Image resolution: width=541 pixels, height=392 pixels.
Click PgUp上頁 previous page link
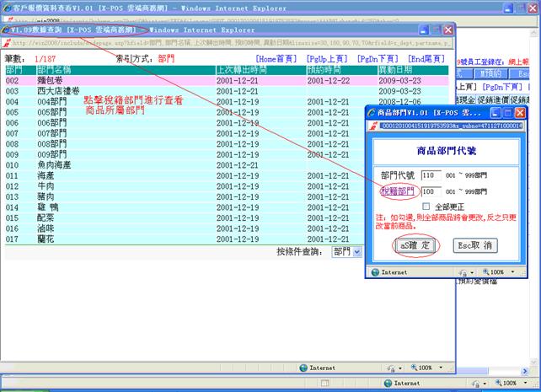(x=326, y=58)
